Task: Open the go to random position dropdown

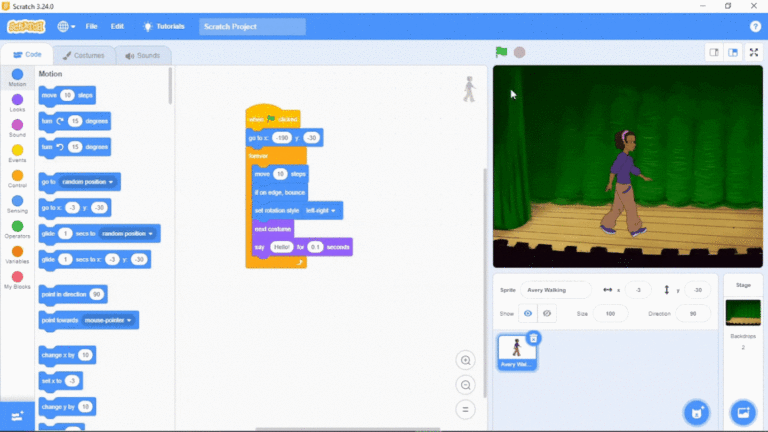Action: [x=88, y=182]
